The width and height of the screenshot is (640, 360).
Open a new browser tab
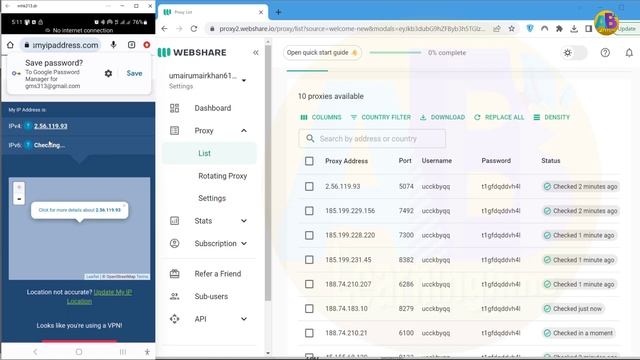[278, 12]
